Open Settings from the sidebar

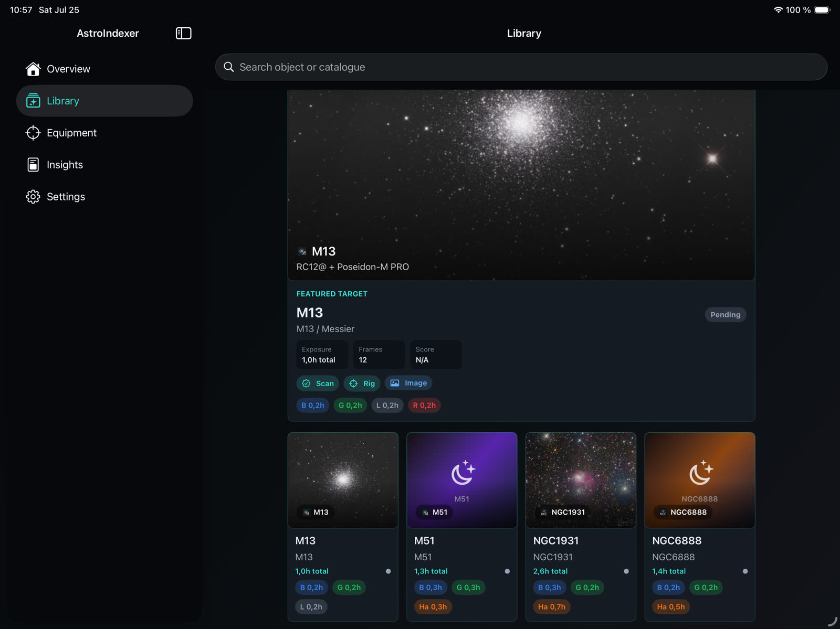pos(104,197)
